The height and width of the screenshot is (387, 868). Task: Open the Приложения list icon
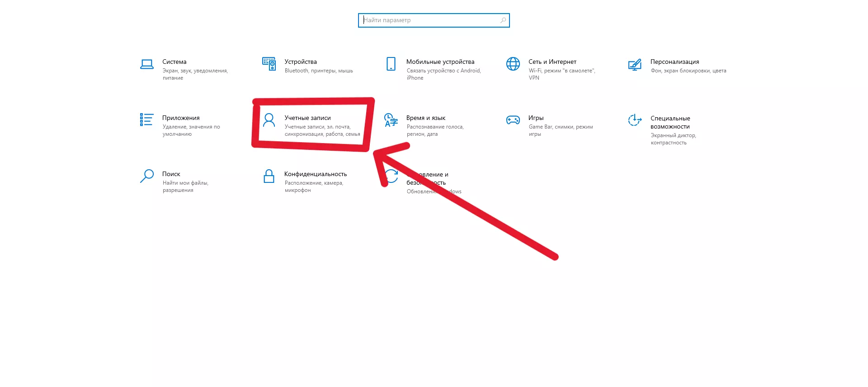pos(146,119)
